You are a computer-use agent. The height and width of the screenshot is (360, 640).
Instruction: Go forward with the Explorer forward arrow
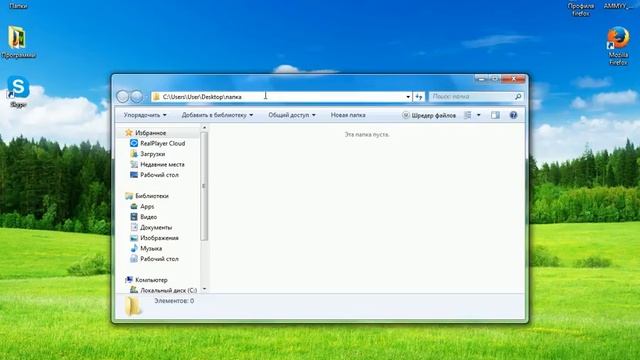[137, 96]
